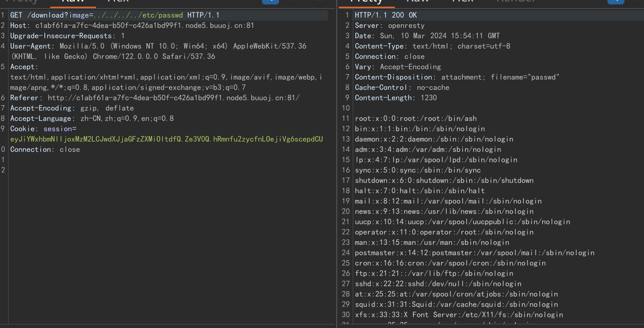Click the response Connection: close header
Viewport: 644px width, 328px height.
pyautogui.click(x=390, y=56)
